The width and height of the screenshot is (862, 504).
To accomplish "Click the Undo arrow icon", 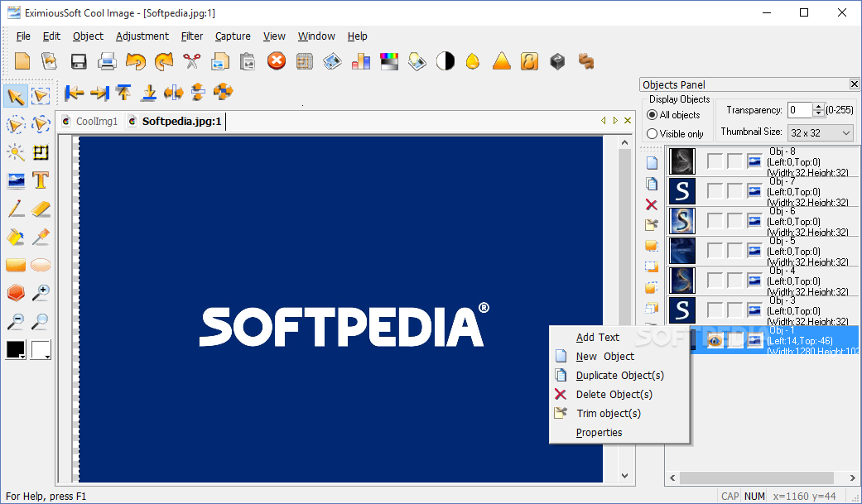I will pos(135,61).
